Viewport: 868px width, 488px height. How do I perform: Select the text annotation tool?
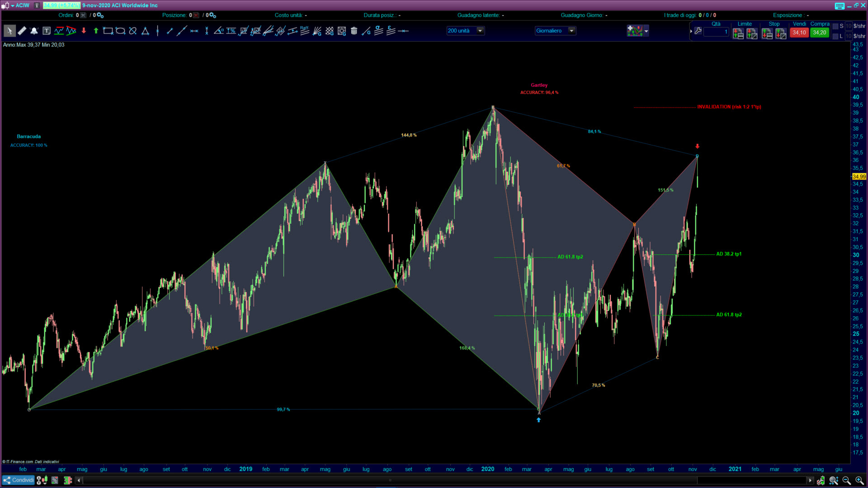tap(47, 31)
